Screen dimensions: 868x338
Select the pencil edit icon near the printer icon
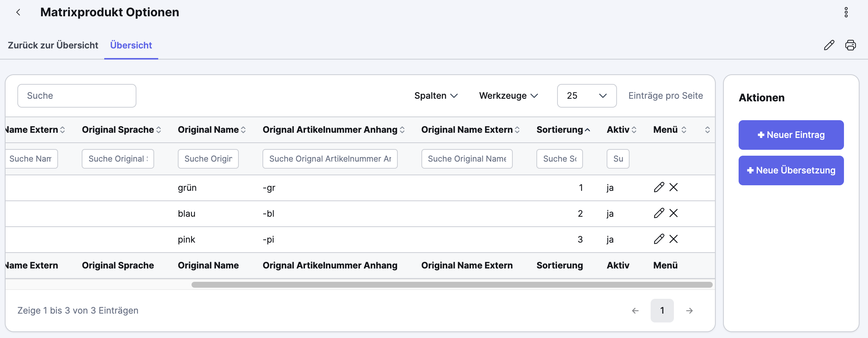click(x=829, y=45)
